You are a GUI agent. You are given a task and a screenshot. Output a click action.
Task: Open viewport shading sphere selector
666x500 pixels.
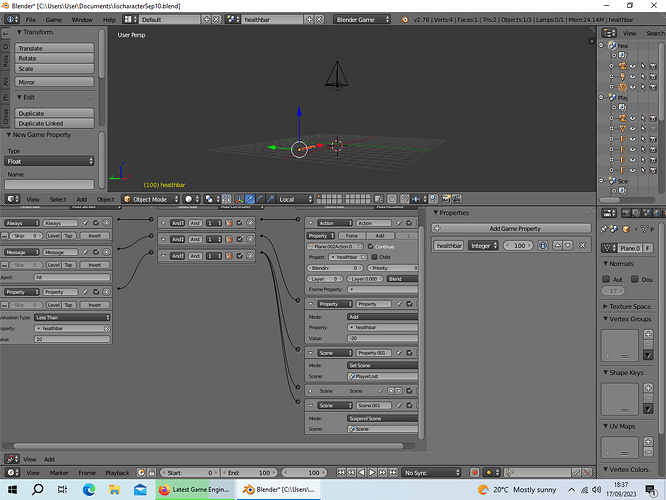(192, 199)
